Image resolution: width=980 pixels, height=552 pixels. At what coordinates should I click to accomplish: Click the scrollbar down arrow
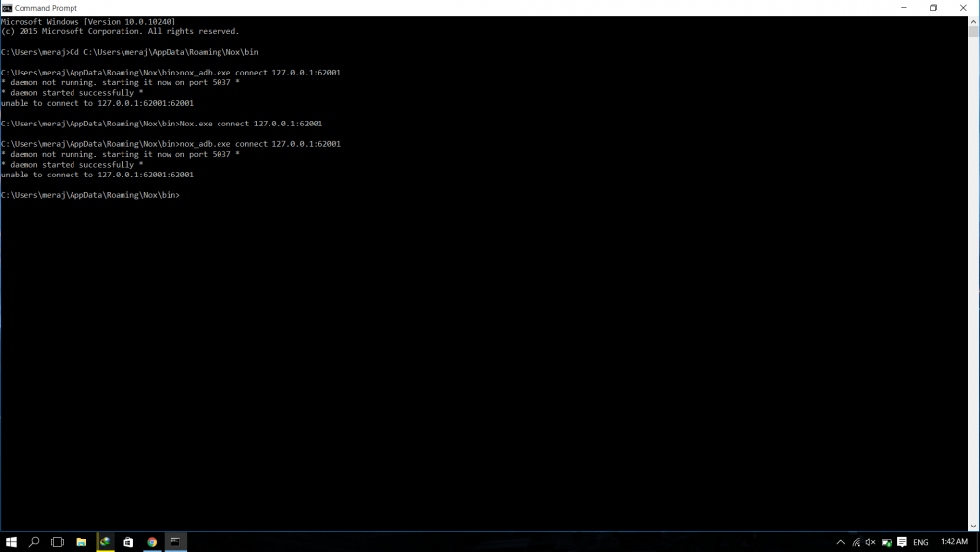(x=974, y=527)
